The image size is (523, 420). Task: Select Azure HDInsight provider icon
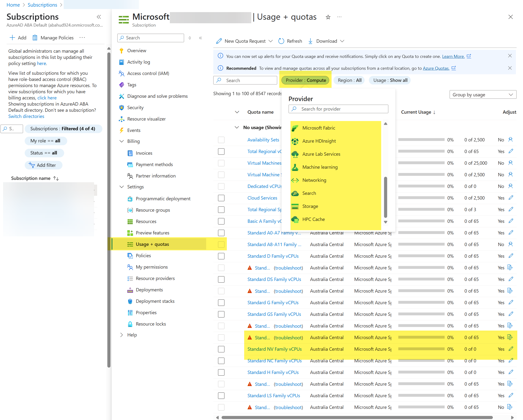click(x=295, y=141)
